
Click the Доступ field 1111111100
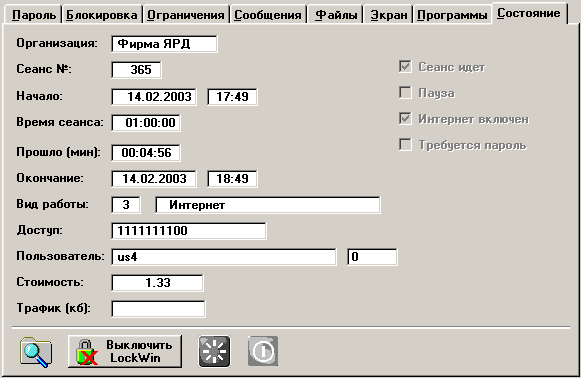189,231
